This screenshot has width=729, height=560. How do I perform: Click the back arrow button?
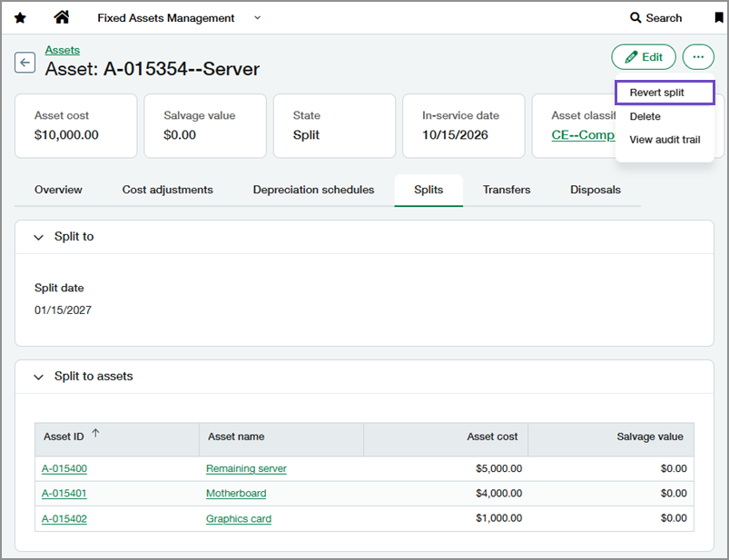pos(25,63)
